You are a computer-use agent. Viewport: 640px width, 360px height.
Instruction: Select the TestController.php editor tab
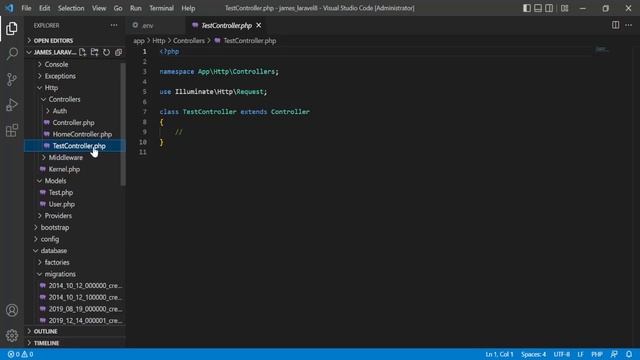coord(227,25)
